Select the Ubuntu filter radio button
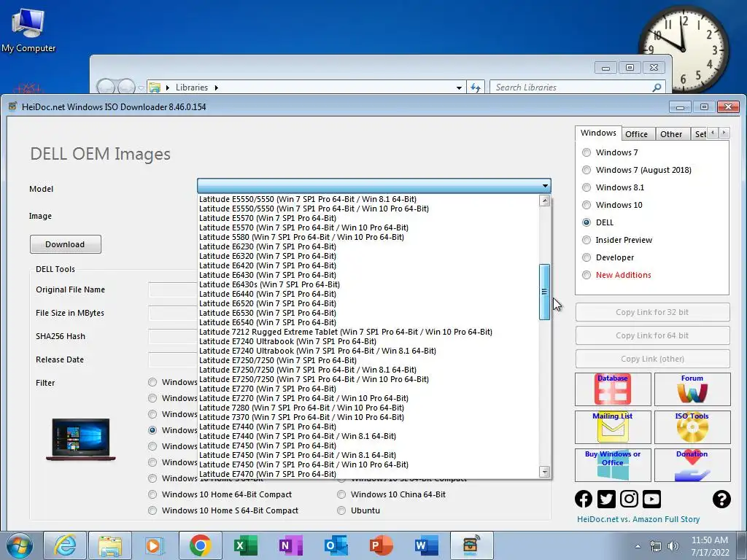 341,510
